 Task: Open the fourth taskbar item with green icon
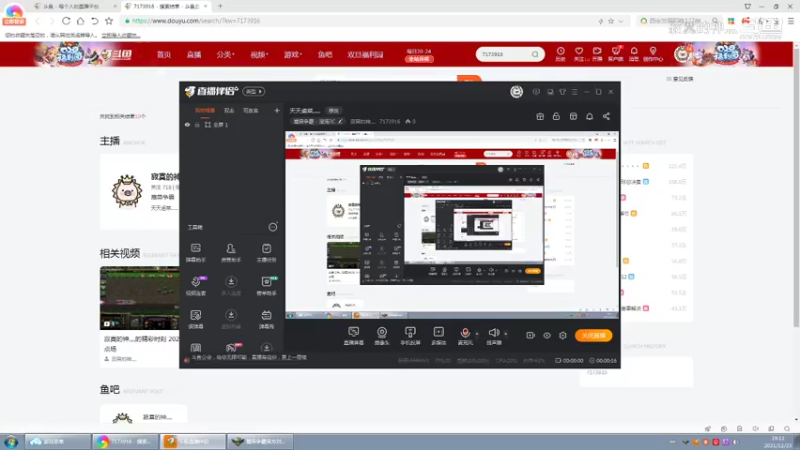click(259, 441)
